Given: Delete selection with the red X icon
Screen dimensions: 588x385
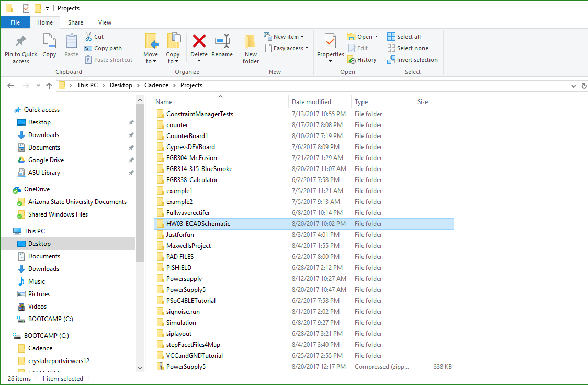Looking at the screenshot, I should point(199,41).
